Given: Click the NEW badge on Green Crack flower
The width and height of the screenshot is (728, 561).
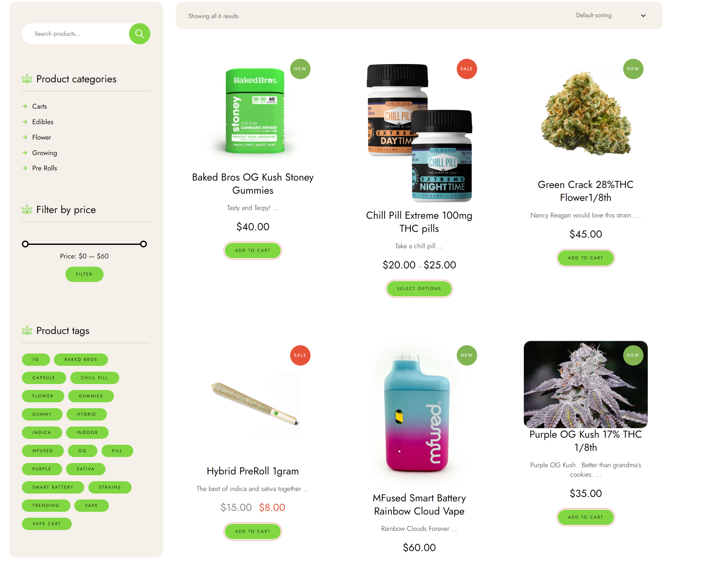Looking at the screenshot, I should click(x=633, y=69).
